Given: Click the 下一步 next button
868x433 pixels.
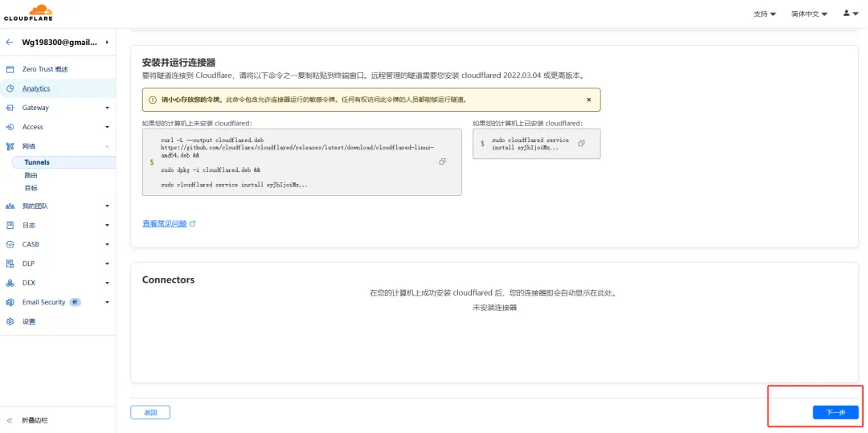Looking at the screenshot, I should [x=835, y=413].
